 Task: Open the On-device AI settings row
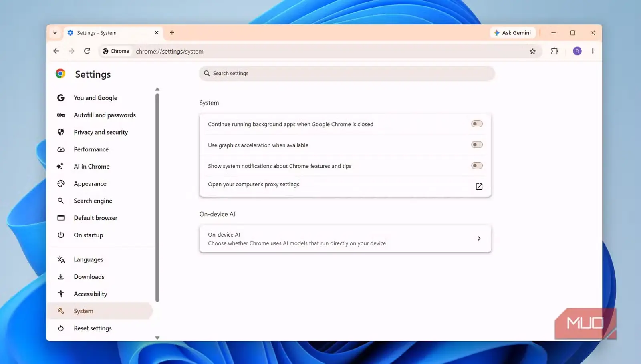(x=345, y=239)
